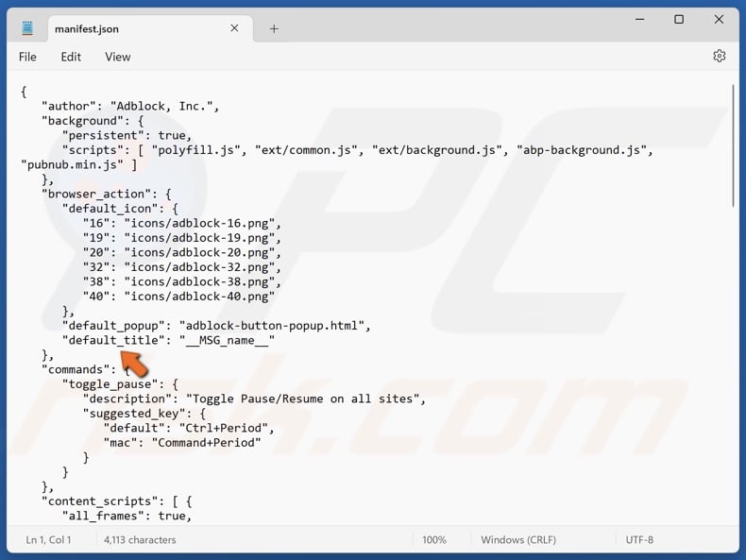Click the "Ctrl+Period" value
Image resolution: width=746 pixels, height=560 pixels.
click(224, 428)
